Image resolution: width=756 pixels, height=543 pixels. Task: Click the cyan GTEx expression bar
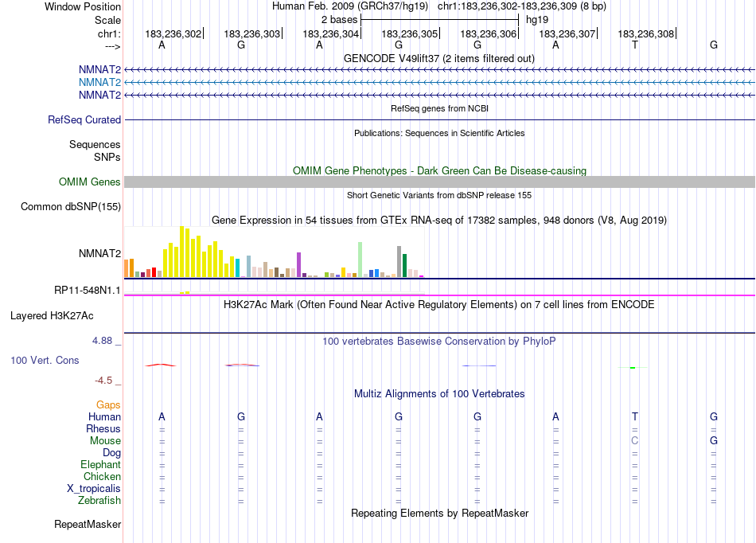point(238,268)
